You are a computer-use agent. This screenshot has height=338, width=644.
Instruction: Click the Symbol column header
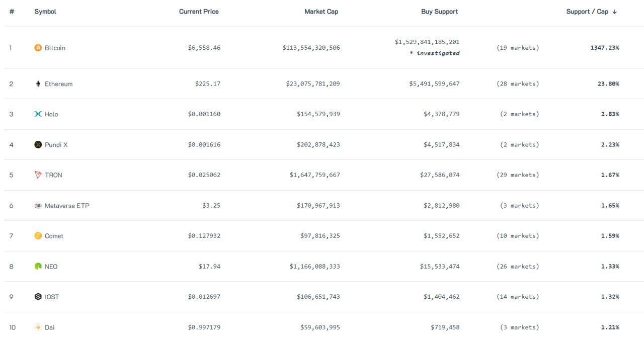point(45,12)
